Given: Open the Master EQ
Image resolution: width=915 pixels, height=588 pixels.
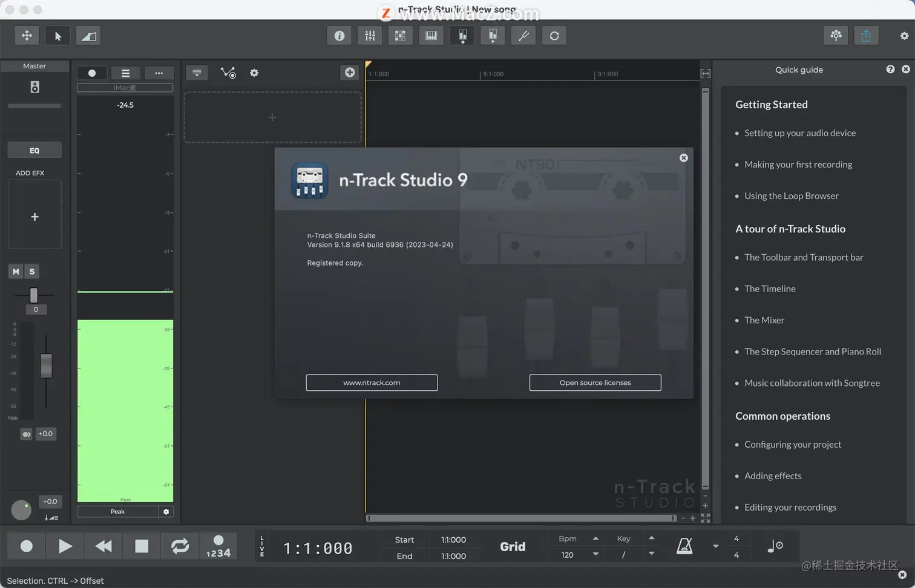Looking at the screenshot, I should tap(34, 150).
